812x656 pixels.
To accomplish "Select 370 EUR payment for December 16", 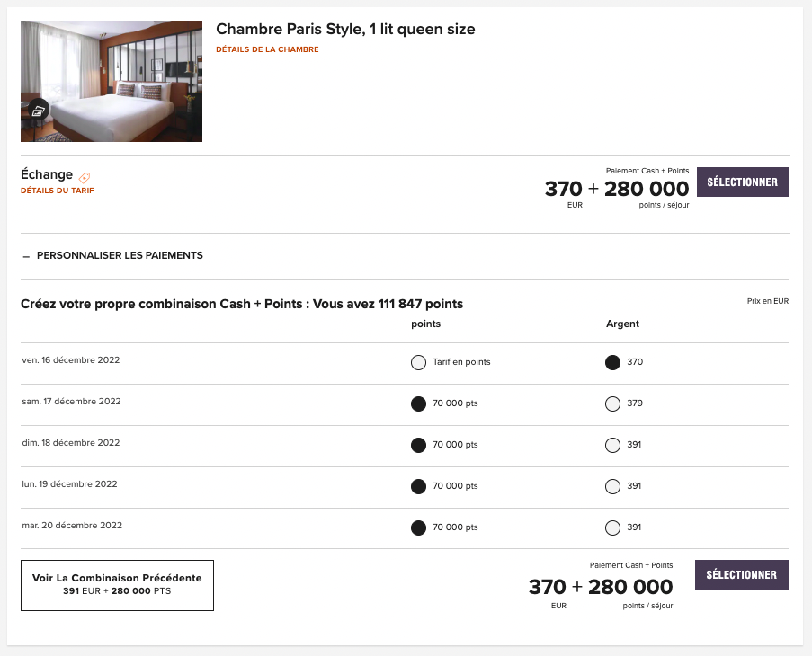I will tap(611, 362).
